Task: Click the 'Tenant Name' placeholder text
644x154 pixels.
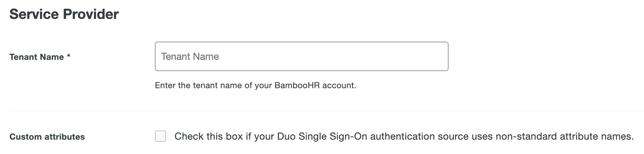Action: coord(190,57)
